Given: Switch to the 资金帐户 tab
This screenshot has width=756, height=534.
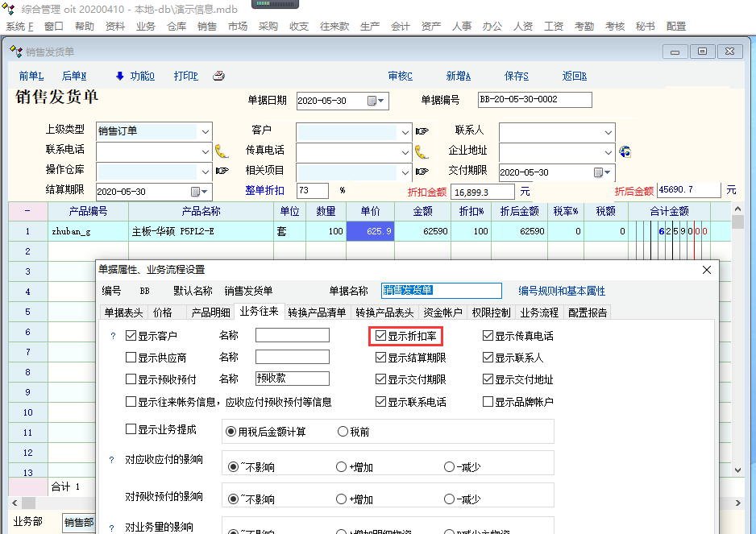Looking at the screenshot, I should click(x=442, y=313).
